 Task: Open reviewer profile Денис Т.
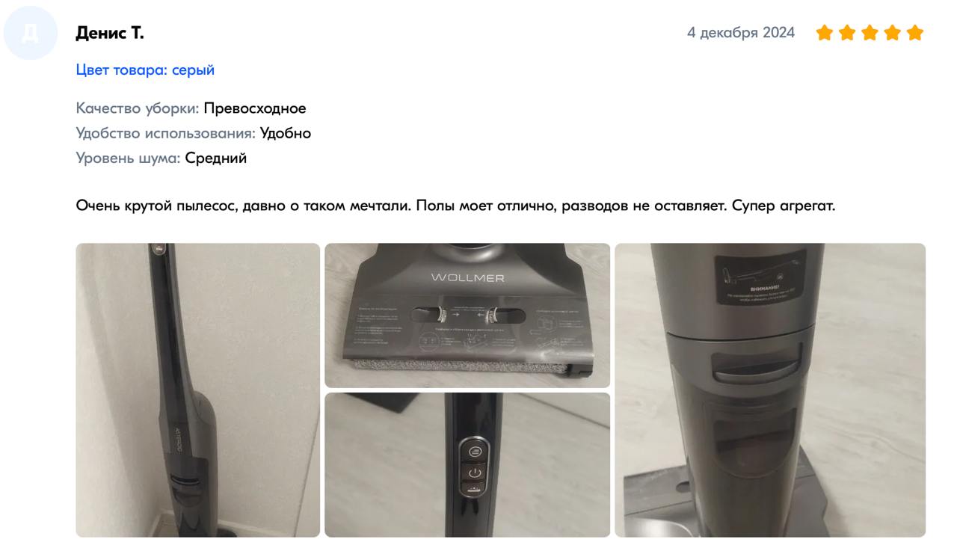(110, 33)
